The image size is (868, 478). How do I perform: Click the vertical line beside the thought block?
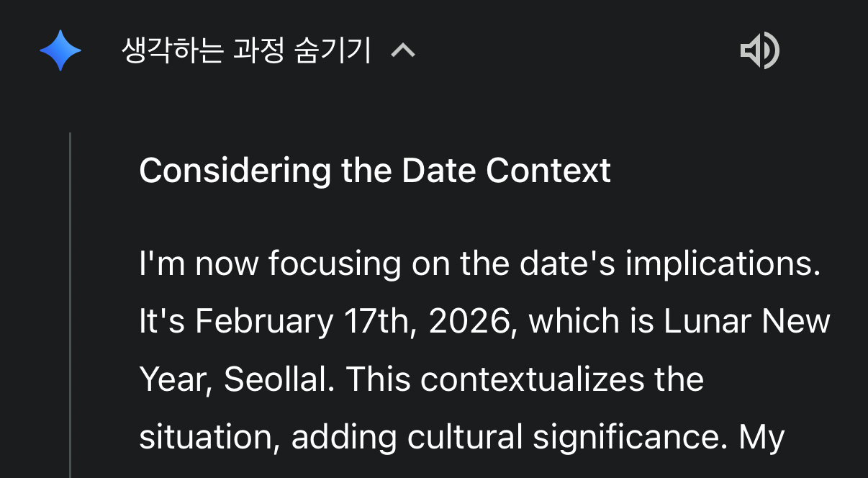pyautogui.click(x=71, y=302)
